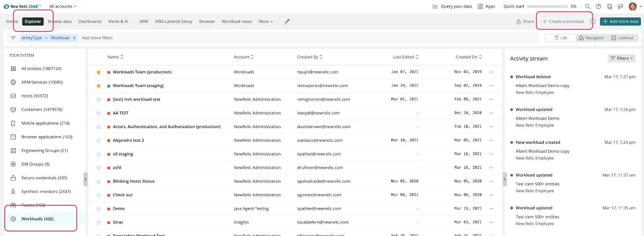
Task: Open row menu for Alejandro test 2
Action: tap(491, 141)
